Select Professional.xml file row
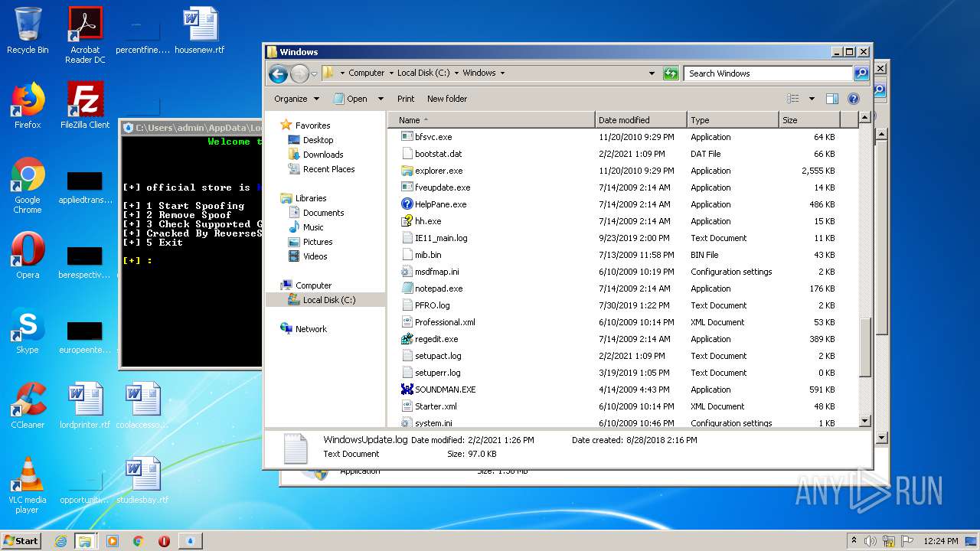Image resolution: width=980 pixels, height=551 pixels. pos(621,322)
